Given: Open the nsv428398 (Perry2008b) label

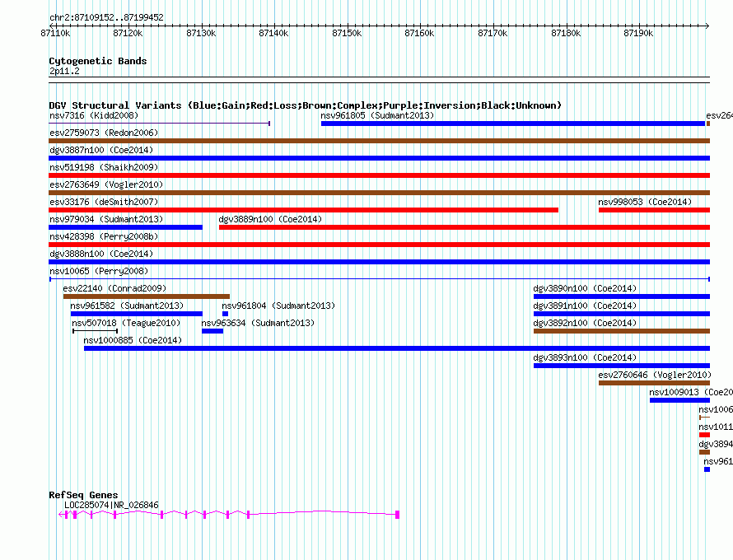Looking at the screenshot, I should 104,236.
